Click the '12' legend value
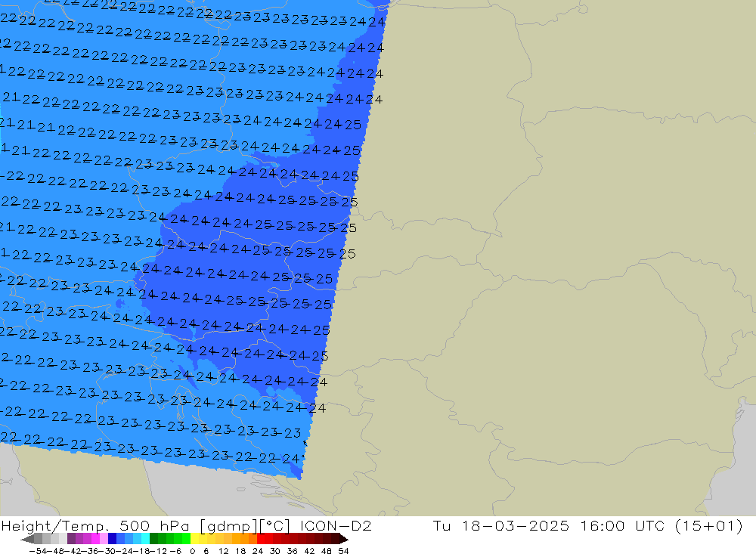Image resolution: width=756 pixels, height=554 pixels. [x=224, y=551]
